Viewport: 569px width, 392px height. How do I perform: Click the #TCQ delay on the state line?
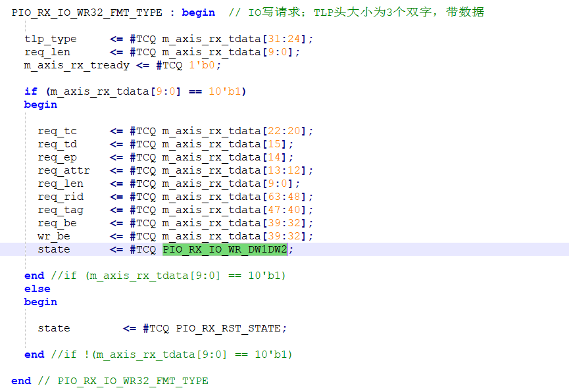pyautogui.click(x=143, y=249)
